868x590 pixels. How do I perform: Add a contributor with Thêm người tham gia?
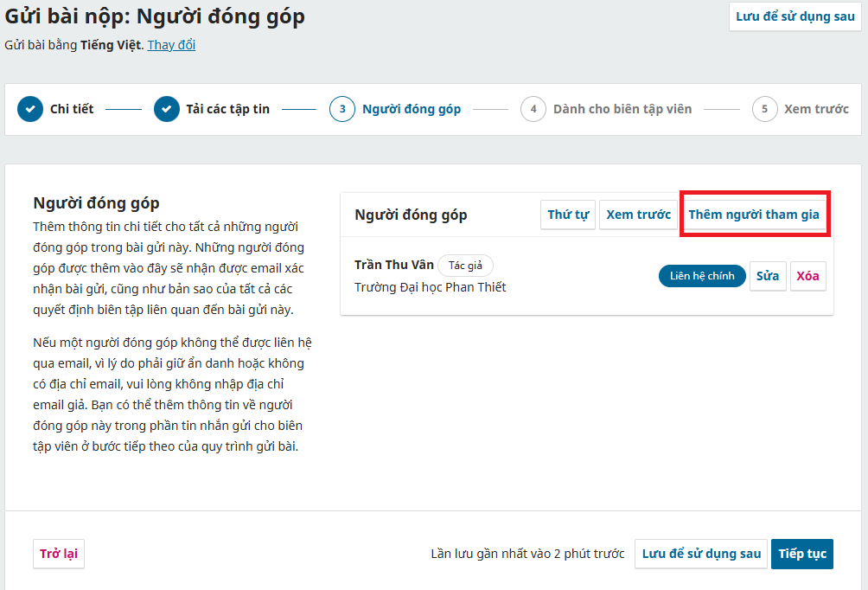point(753,215)
